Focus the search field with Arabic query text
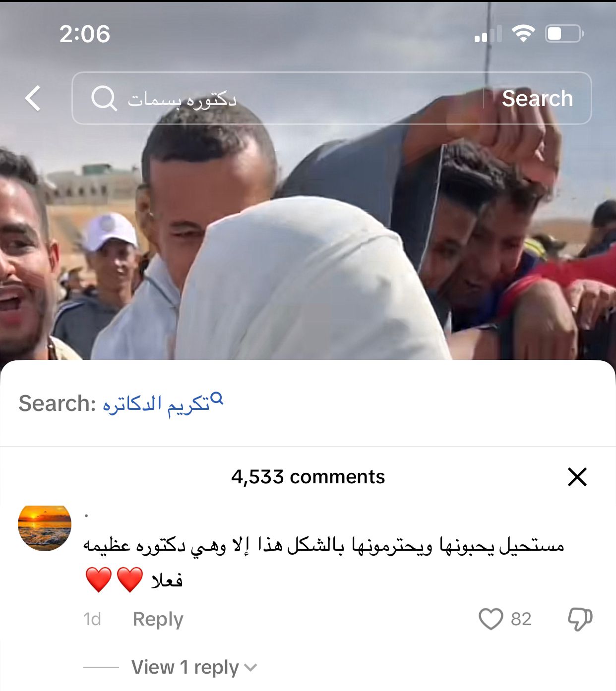Image resolution: width=616 pixels, height=691 pixels. point(278,98)
